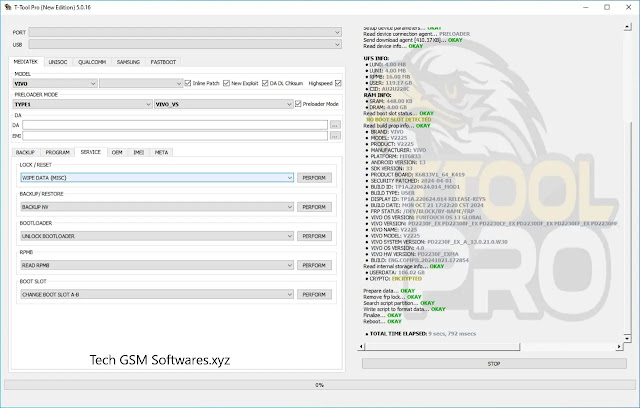Open the PORT dropdown
Image resolution: width=640 pixels, height=408 pixels.
click(185, 32)
